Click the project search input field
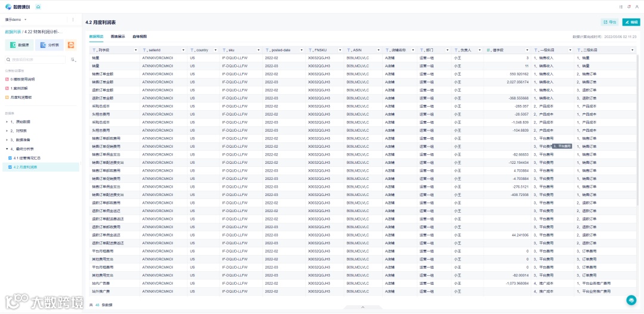The image size is (644, 314). click(x=35, y=60)
